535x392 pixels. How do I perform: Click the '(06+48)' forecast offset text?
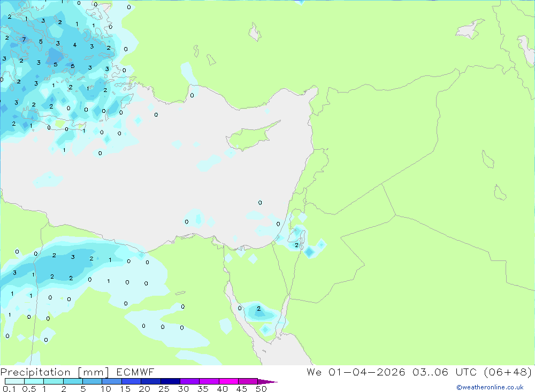point(508,372)
